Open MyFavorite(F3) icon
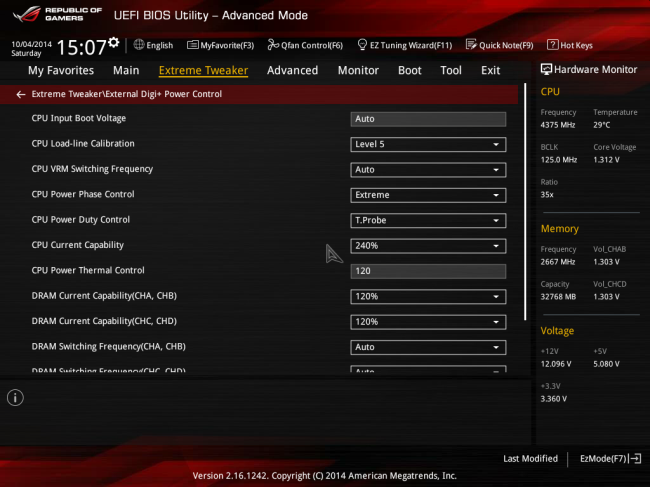 click(192, 45)
